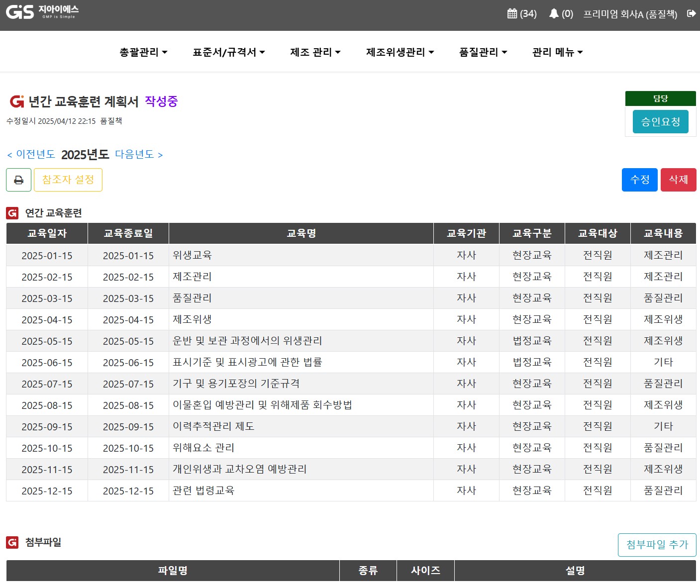Click the 교육대상 column header
Screen dimensions: 700x588
tap(598, 233)
